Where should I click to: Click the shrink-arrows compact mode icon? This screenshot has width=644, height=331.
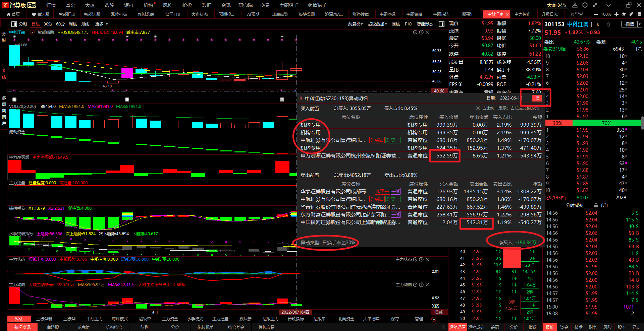point(595,5)
